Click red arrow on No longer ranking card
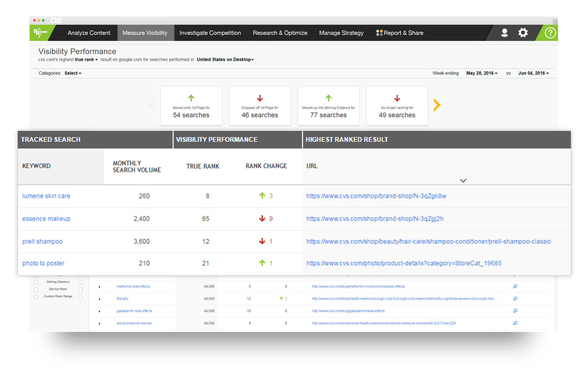The height and width of the screenshot is (383, 588). (397, 98)
